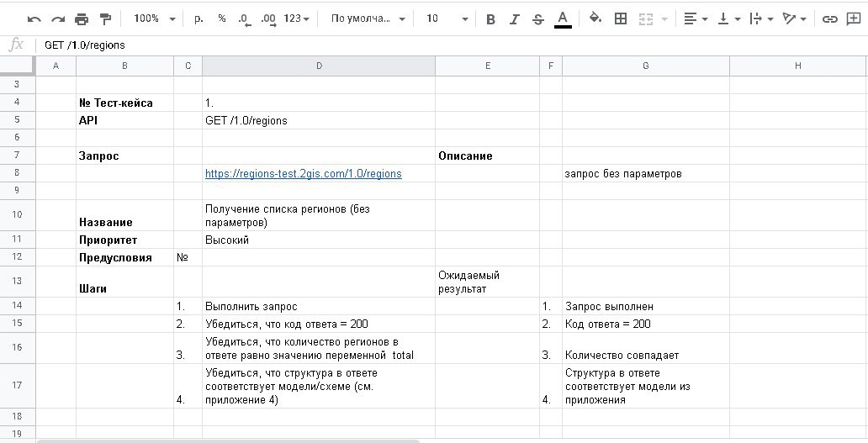
Task: Select row 17 header
Action: [x=17, y=385]
